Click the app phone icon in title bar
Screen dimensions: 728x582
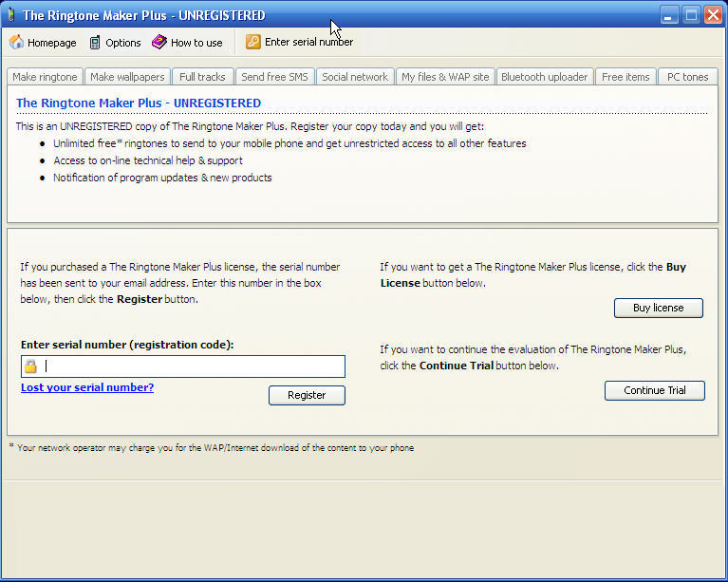click(11, 15)
